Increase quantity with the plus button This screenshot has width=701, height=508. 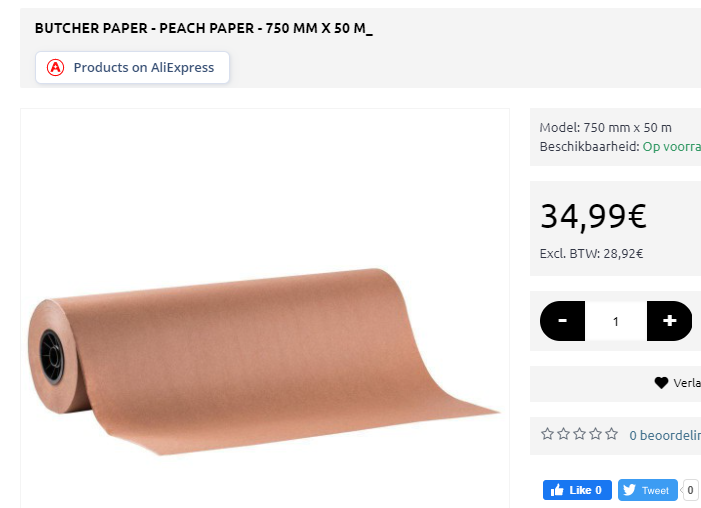(669, 321)
